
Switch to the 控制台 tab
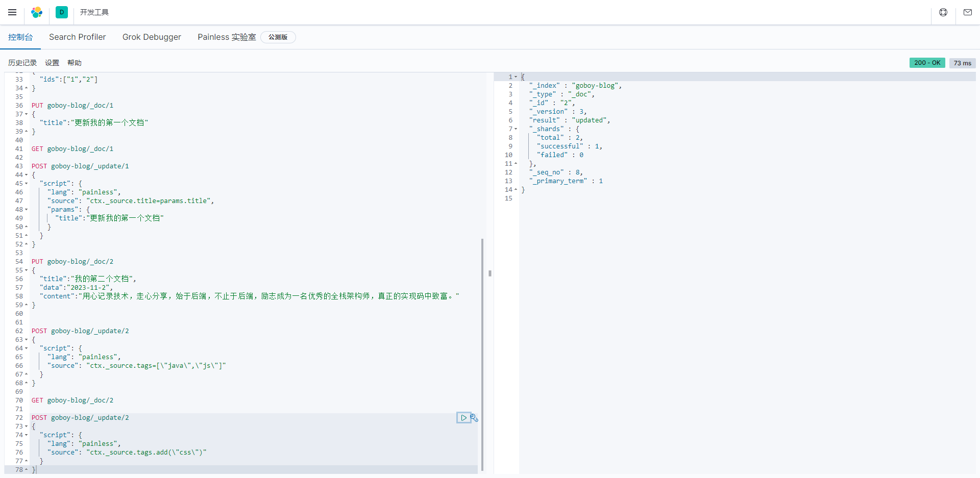[x=20, y=37]
